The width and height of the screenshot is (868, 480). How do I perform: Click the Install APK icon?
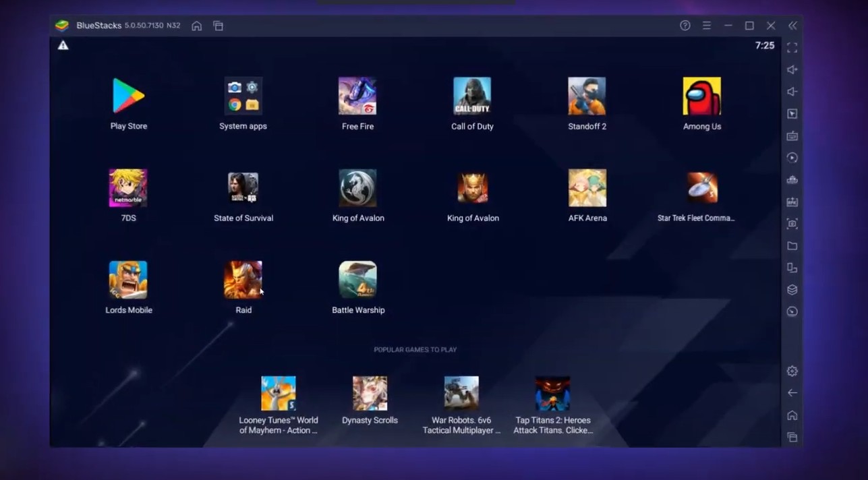click(792, 202)
